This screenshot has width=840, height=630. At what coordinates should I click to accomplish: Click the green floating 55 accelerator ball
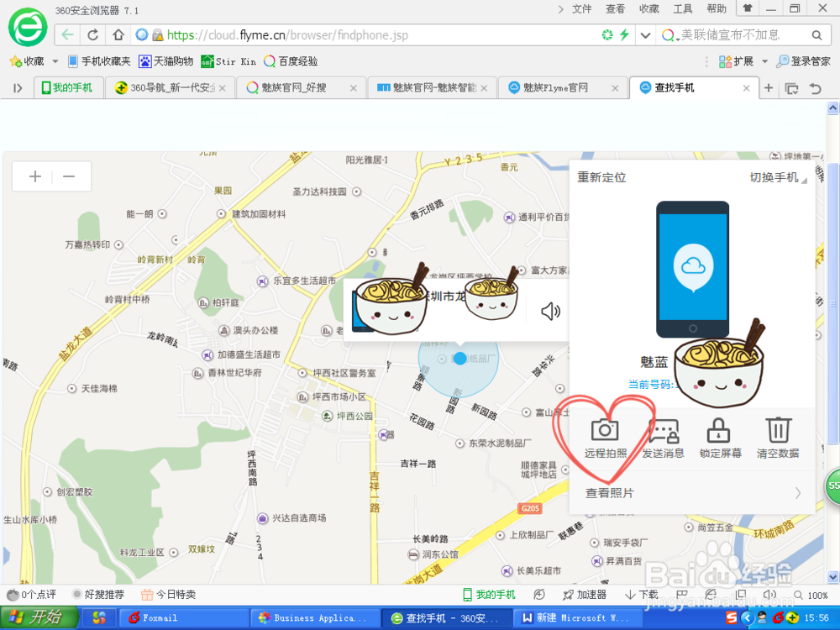[832, 486]
